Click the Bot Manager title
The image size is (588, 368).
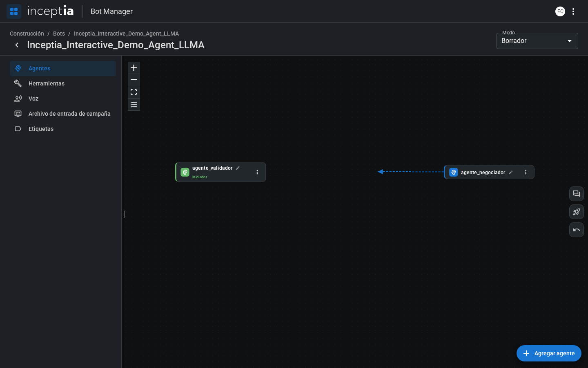(x=111, y=11)
